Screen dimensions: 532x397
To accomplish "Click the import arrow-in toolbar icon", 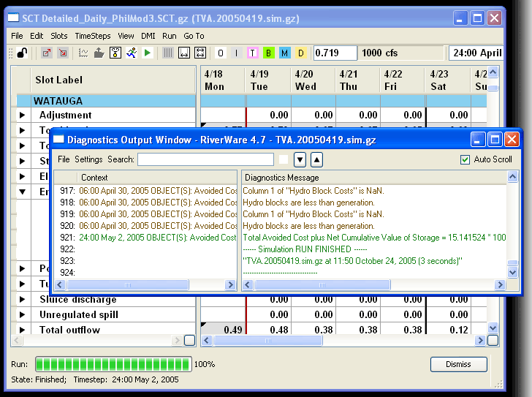I will point(63,53).
